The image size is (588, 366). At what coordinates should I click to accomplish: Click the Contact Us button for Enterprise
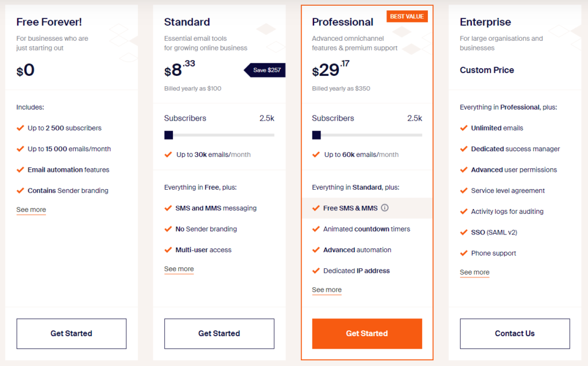(x=515, y=334)
